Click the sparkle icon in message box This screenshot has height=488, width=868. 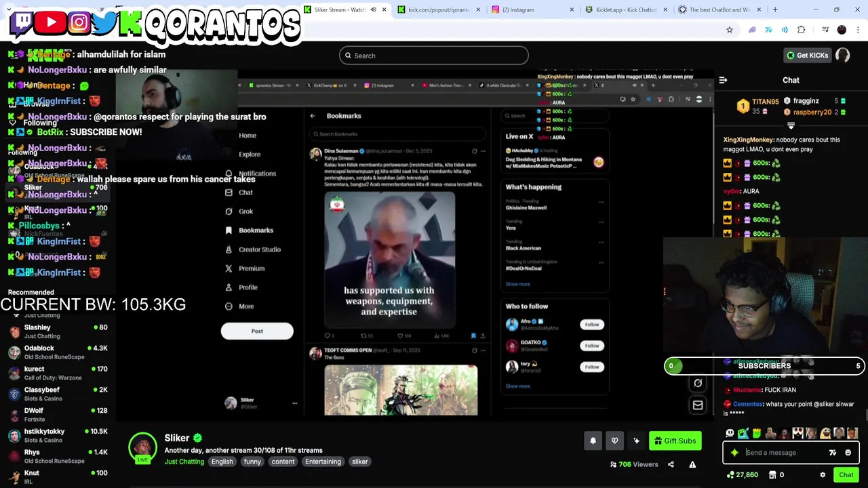tap(734, 453)
